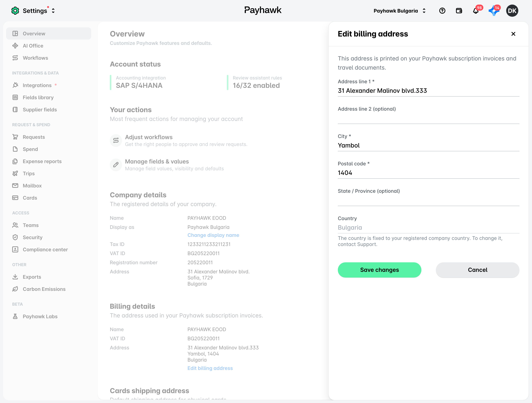Viewport: 532px width, 403px height.
Task: Open notifications bell with 98 badge
Action: [x=476, y=11]
